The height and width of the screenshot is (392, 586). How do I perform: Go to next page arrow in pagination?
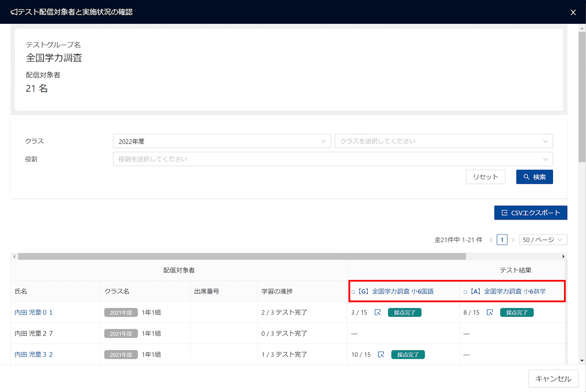(513, 240)
